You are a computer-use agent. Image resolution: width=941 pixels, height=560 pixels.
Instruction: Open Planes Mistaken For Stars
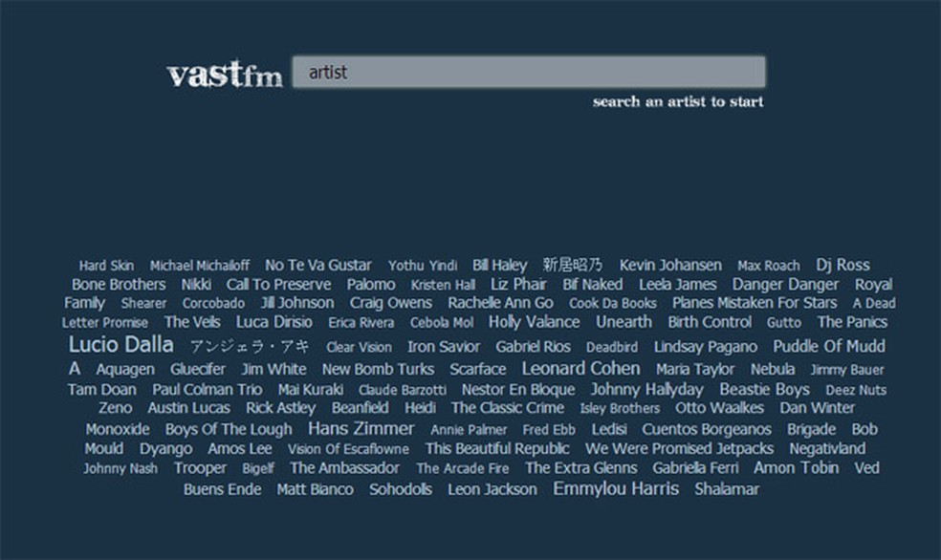pos(755,303)
